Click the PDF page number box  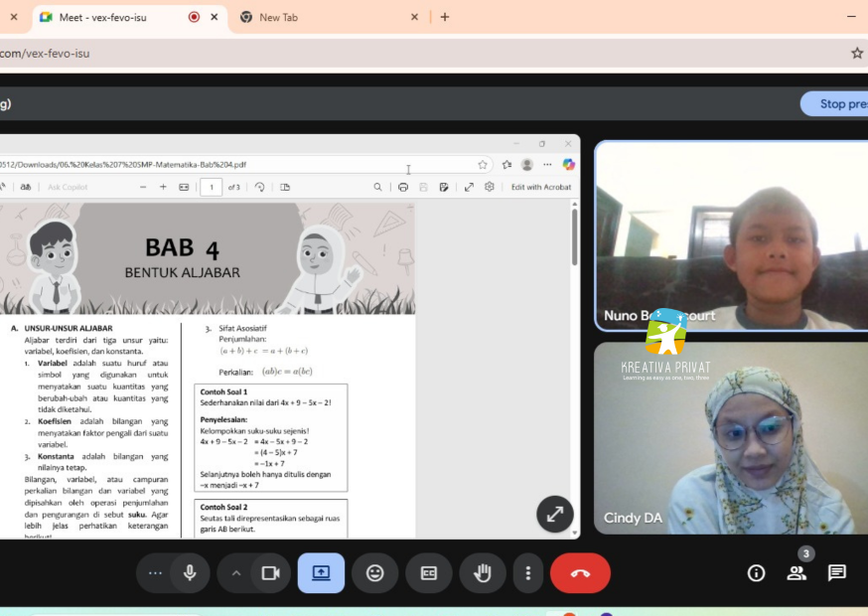point(211,187)
